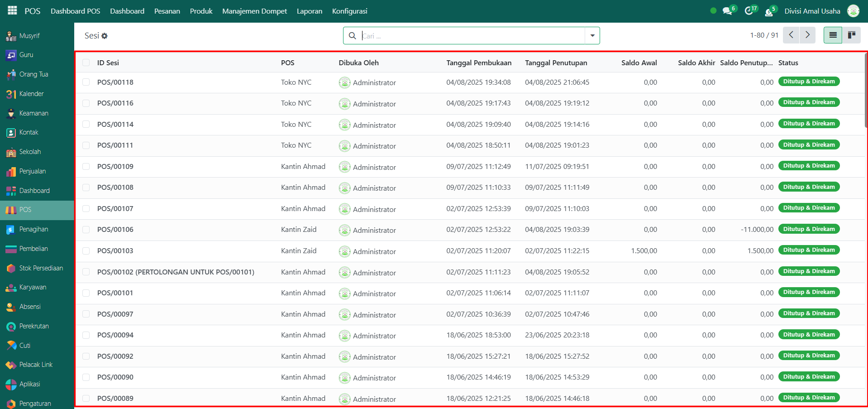The image size is (868, 409).
Task: Open the Stok Persediaan sidebar app
Action: (x=41, y=268)
